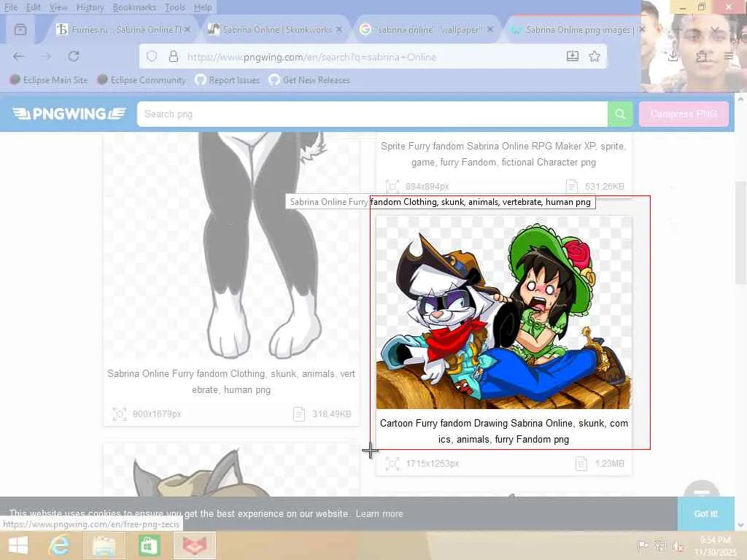Screen dimensions: 747x560
Task: Click file size icon beside 1.23MB
Action: (581, 463)
